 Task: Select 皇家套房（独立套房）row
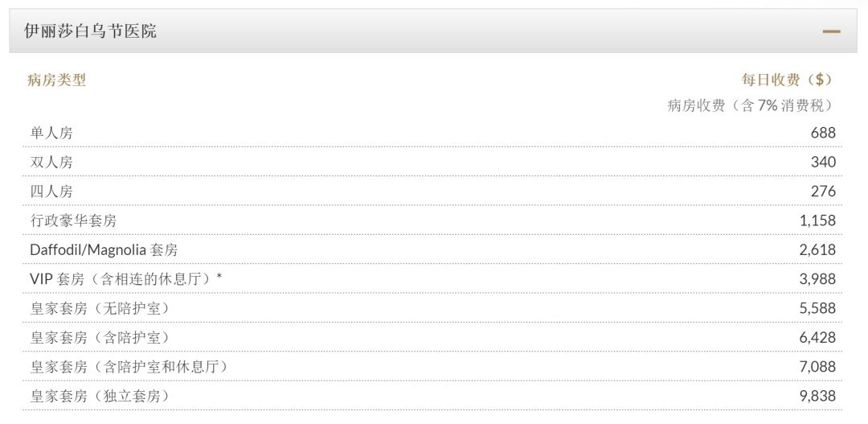(100, 396)
